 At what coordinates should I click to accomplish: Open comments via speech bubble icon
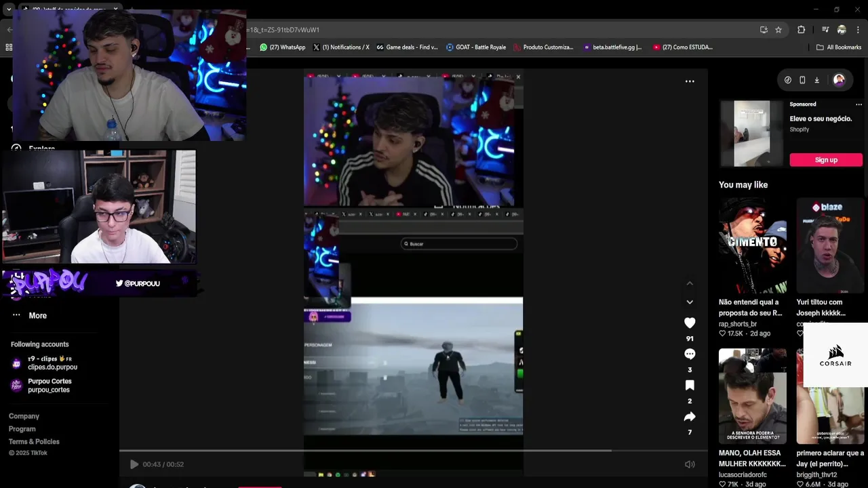(x=690, y=354)
